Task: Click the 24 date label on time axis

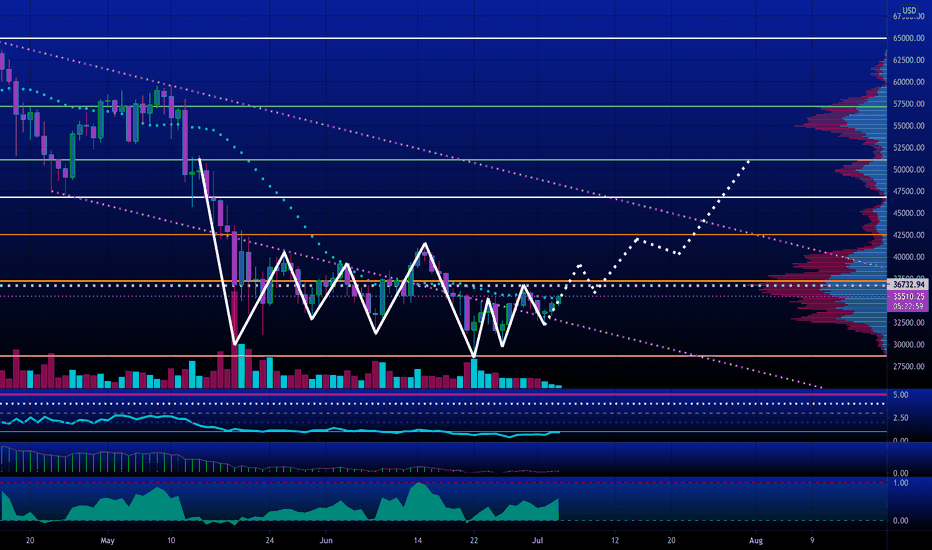Action: (270, 540)
